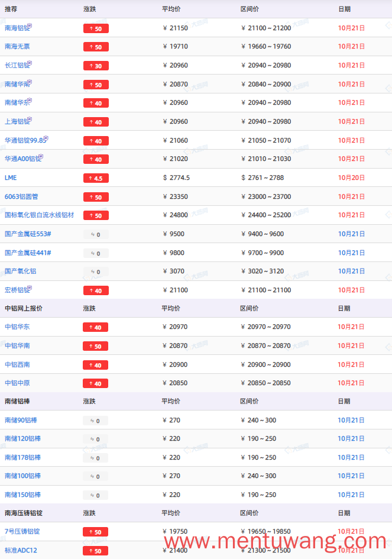This screenshot has height=559, width=392.
Task: Open the 国产金属硅441# link
Action: click(x=28, y=253)
